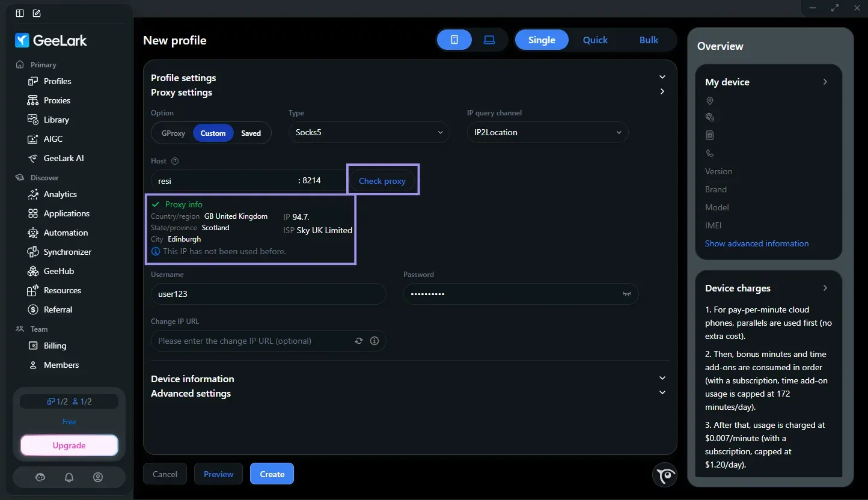Click the Username field user123

pyautogui.click(x=268, y=294)
